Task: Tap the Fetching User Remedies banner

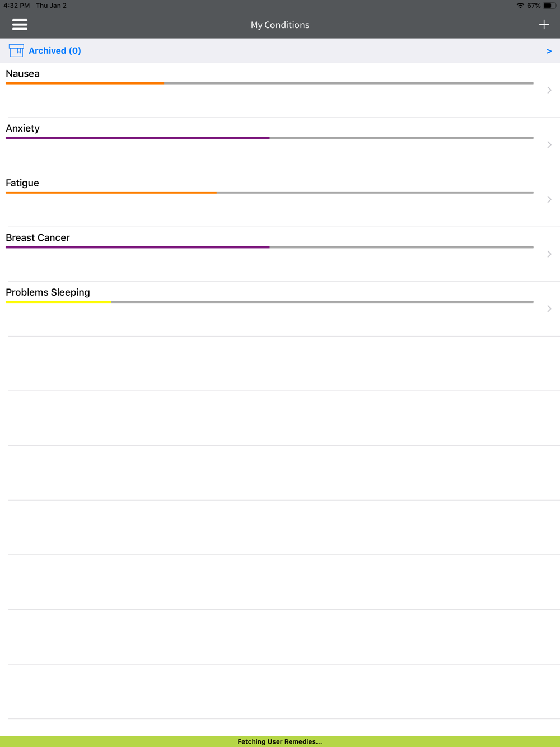Action: [x=280, y=741]
